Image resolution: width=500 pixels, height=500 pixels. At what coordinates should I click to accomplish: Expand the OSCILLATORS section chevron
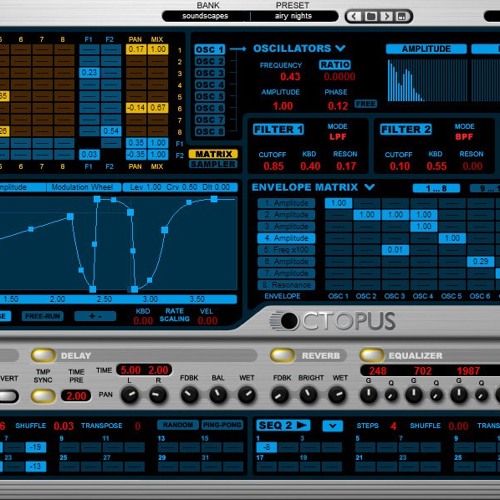(x=340, y=48)
